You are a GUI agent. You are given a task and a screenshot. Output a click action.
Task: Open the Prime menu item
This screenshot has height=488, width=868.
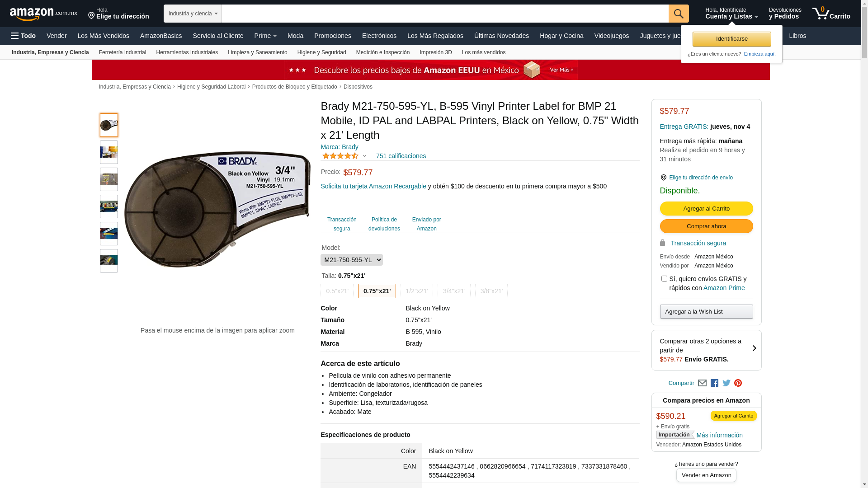coord(265,36)
